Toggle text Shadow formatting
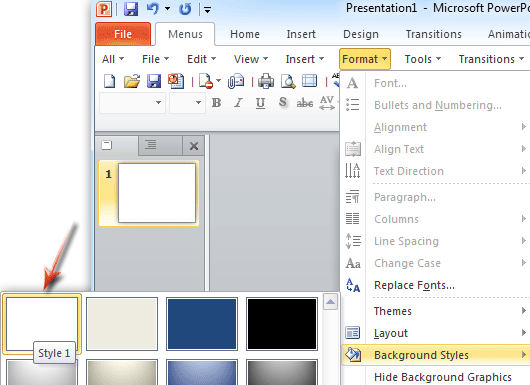This screenshot has width=530, height=385. [x=283, y=102]
